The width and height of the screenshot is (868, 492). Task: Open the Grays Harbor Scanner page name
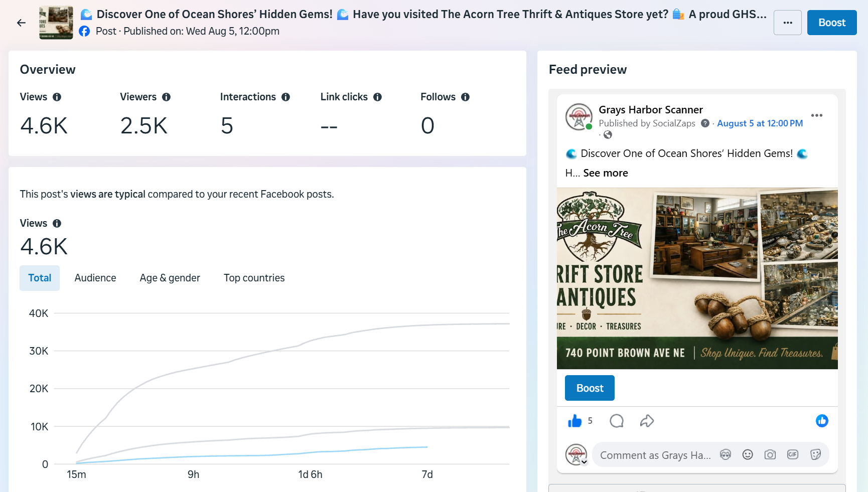[x=651, y=110]
